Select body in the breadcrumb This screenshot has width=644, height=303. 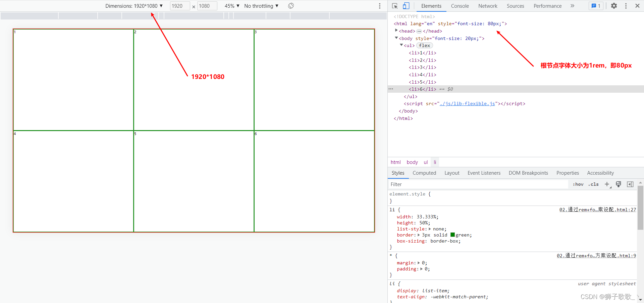click(x=412, y=162)
